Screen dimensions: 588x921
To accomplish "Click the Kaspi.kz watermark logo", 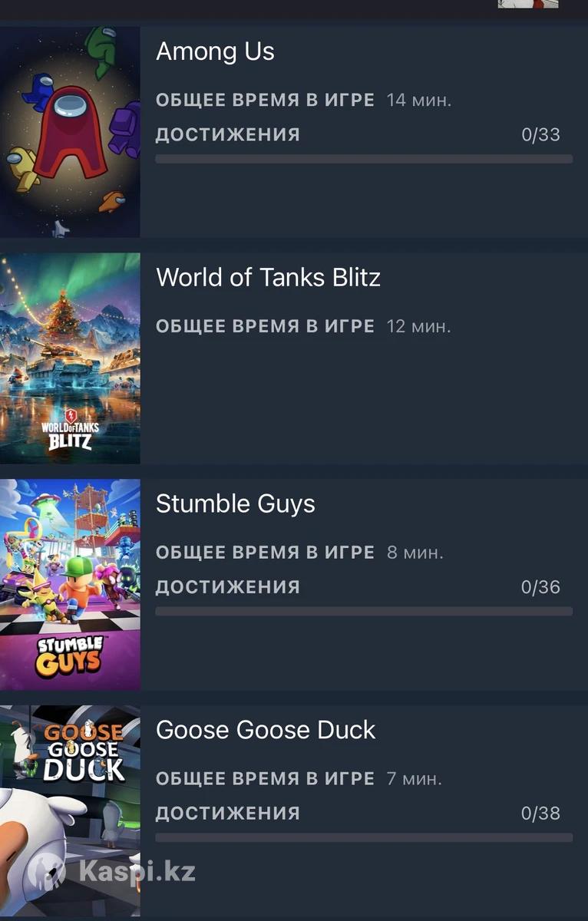I will 112,872.
